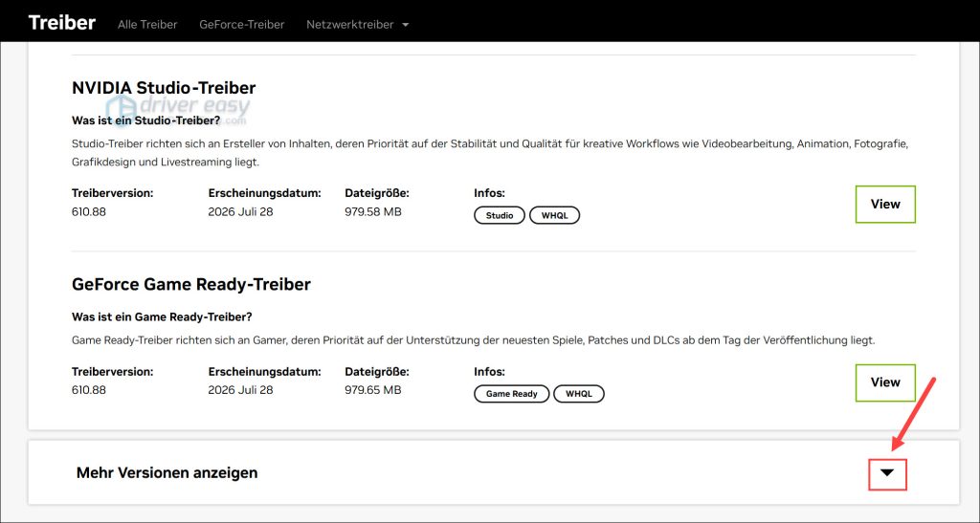The height and width of the screenshot is (523, 980).
Task: Open the Treiber home title link
Action: (62, 23)
